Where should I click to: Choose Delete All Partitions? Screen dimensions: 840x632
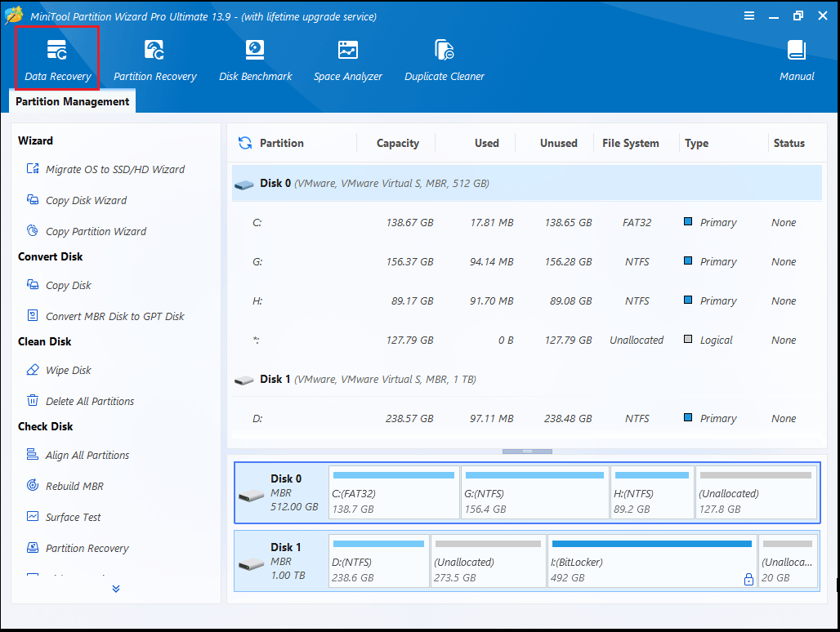coord(80,402)
